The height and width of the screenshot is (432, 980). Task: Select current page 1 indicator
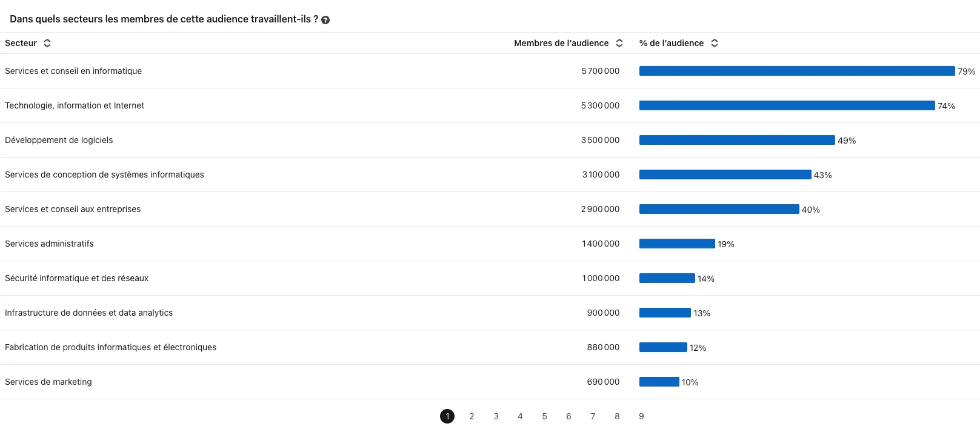447,416
